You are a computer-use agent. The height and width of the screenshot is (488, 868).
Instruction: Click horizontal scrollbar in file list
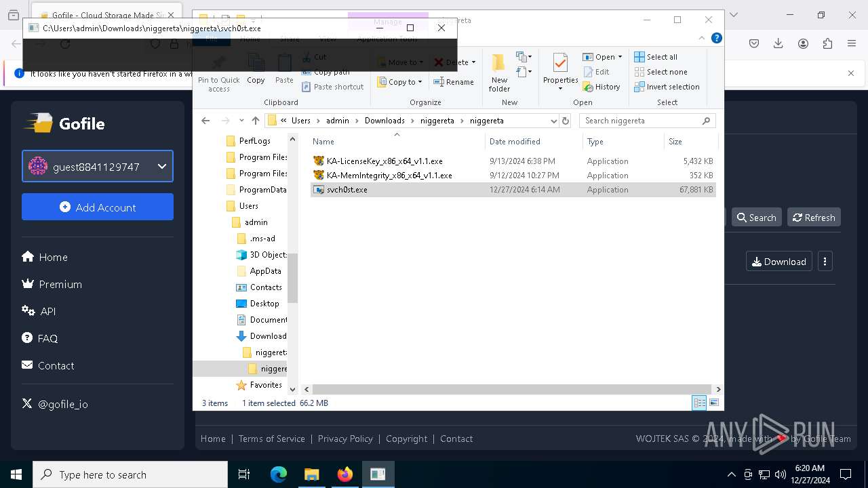(x=512, y=389)
